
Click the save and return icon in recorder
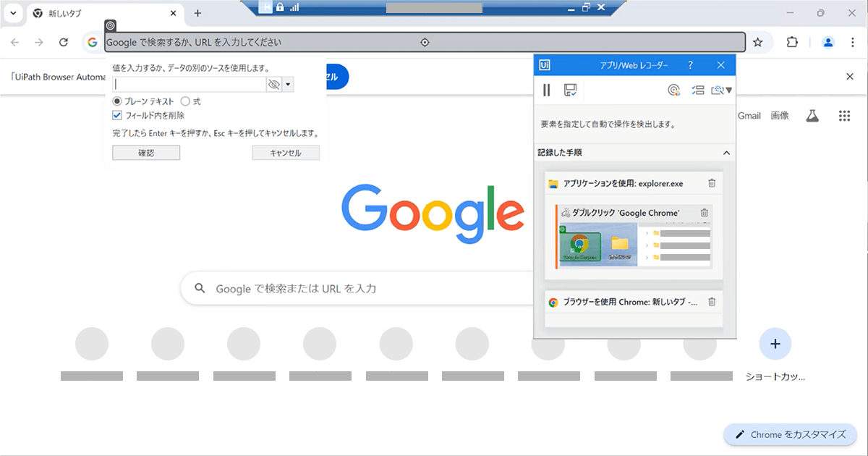tap(570, 90)
